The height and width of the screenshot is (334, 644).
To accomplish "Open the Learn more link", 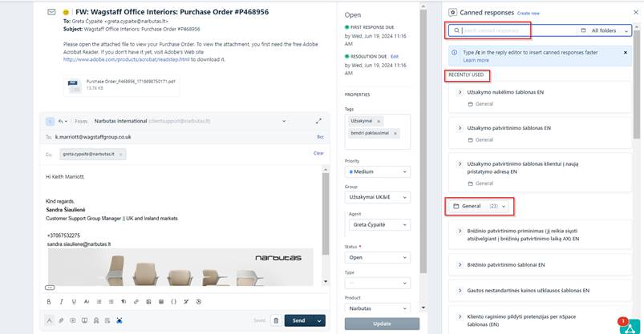I will [476, 60].
